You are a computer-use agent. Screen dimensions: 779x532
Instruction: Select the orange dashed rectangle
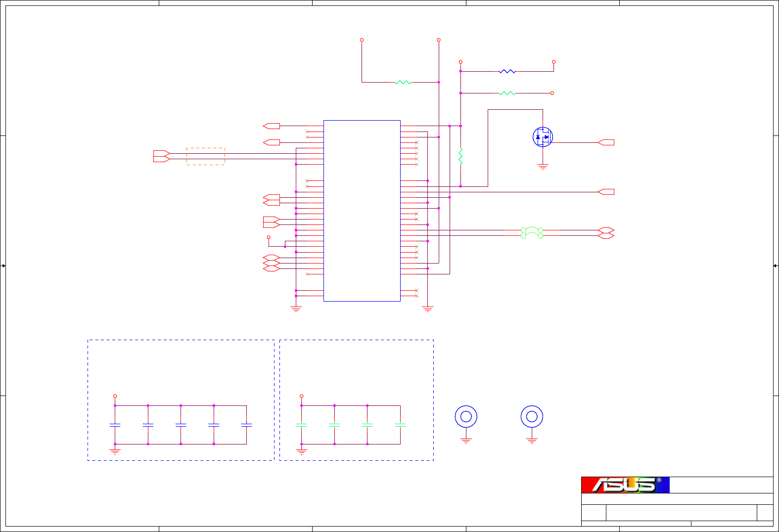206,156
